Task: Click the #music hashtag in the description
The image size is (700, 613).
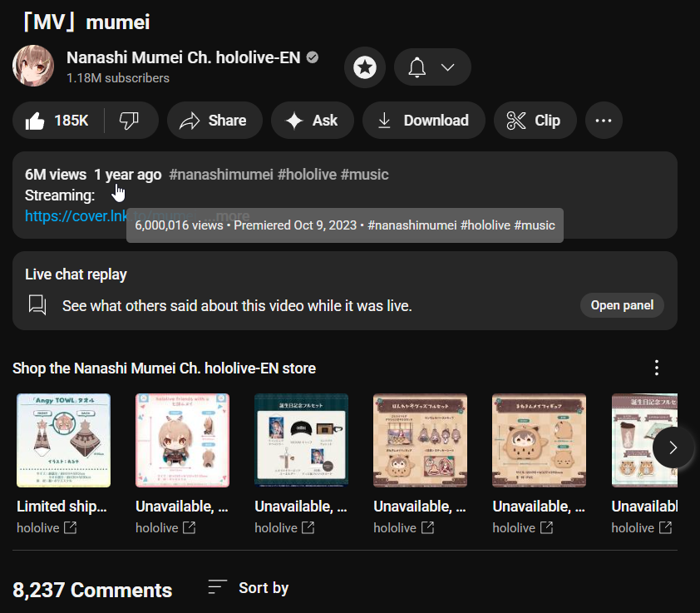Action: (x=365, y=174)
